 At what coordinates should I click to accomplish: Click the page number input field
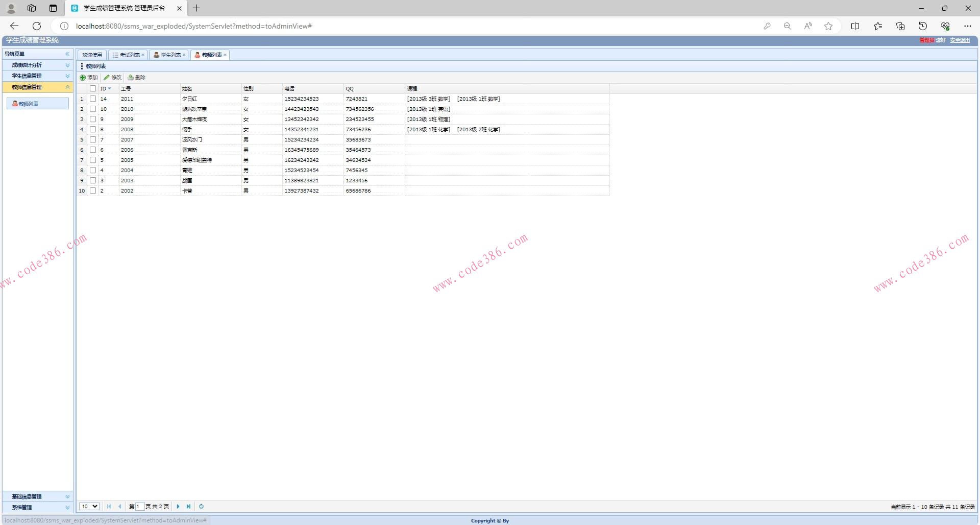point(140,507)
